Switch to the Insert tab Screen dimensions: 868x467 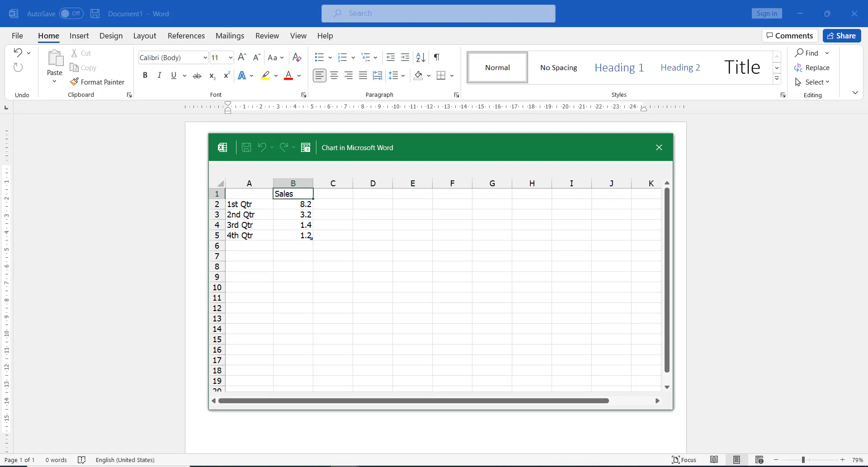pyautogui.click(x=79, y=36)
